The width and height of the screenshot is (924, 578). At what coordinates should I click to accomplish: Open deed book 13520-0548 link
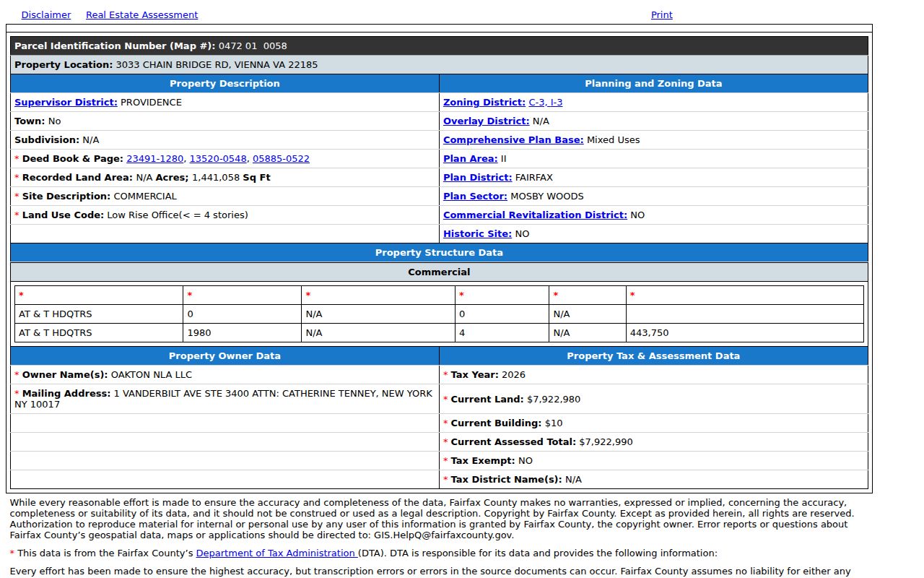click(x=218, y=158)
